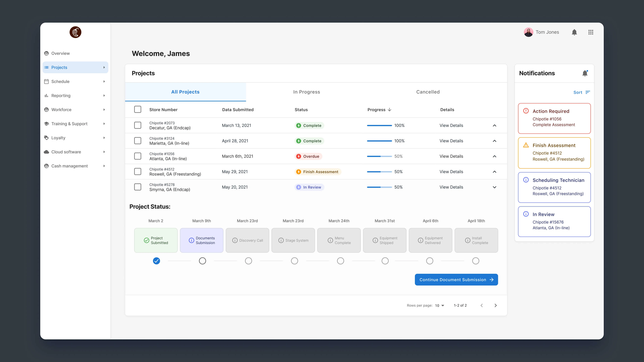Click the 50% progress bar for Chipotle #5278
This screenshot has height=362, width=644.
[x=380, y=187]
